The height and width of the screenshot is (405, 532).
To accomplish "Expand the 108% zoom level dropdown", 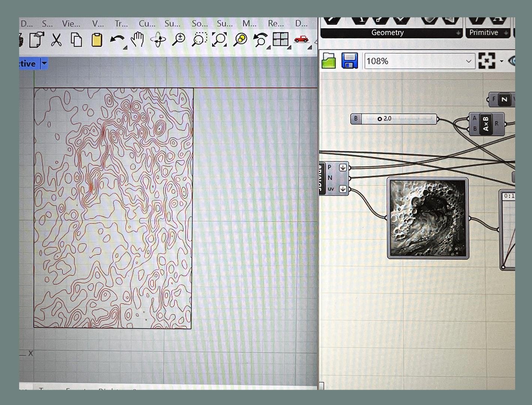I will [x=468, y=61].
